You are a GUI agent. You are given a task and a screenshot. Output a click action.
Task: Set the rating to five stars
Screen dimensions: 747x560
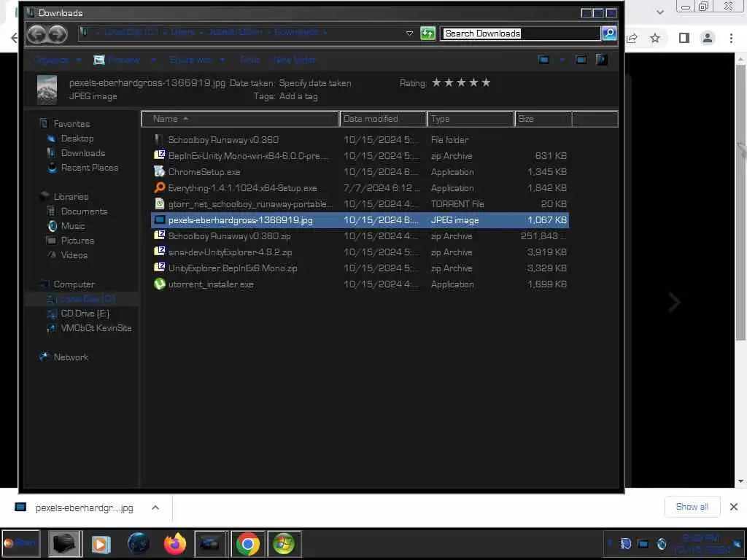point(485,83)
